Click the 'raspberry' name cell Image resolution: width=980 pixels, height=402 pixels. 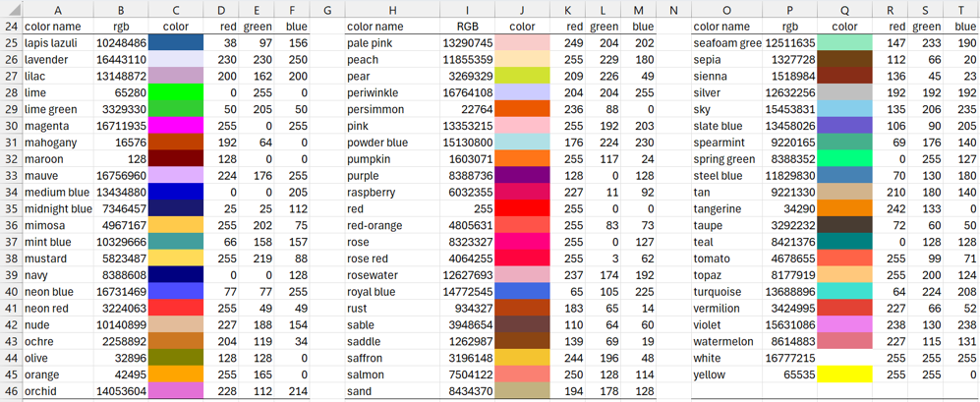[x=392, y=192]
